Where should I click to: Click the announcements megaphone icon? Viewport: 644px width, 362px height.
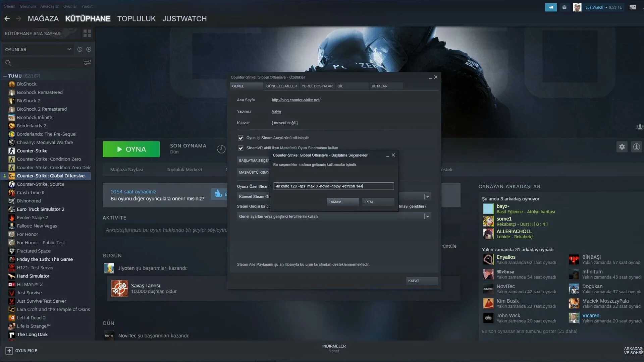coord(551,7)
